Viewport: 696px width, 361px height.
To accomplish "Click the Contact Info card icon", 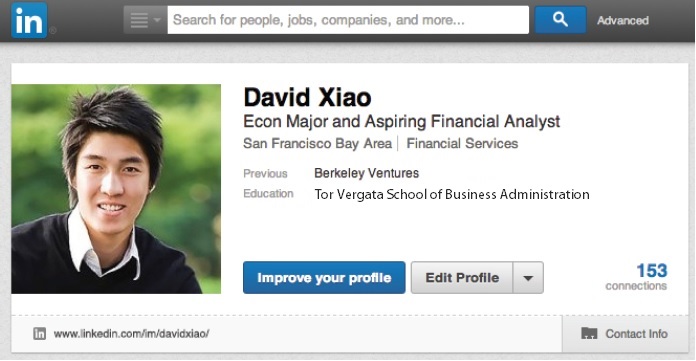I will click(589, 333).
